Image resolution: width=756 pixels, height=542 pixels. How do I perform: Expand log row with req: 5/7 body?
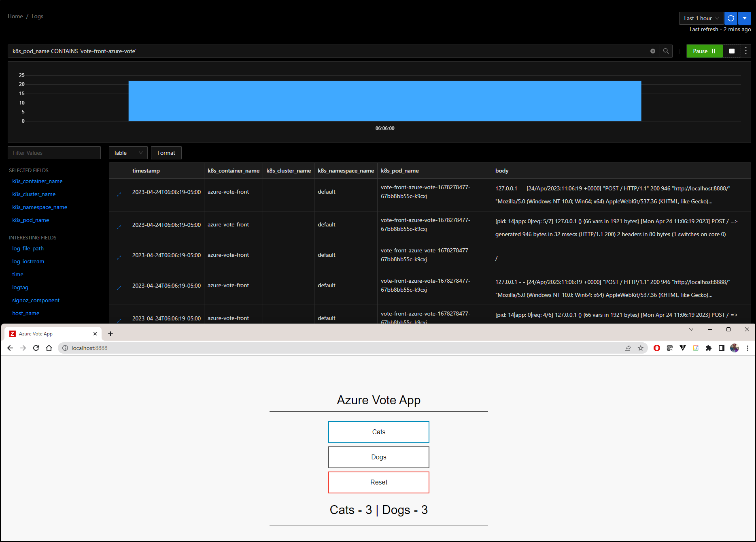click(x=119, y=227)
